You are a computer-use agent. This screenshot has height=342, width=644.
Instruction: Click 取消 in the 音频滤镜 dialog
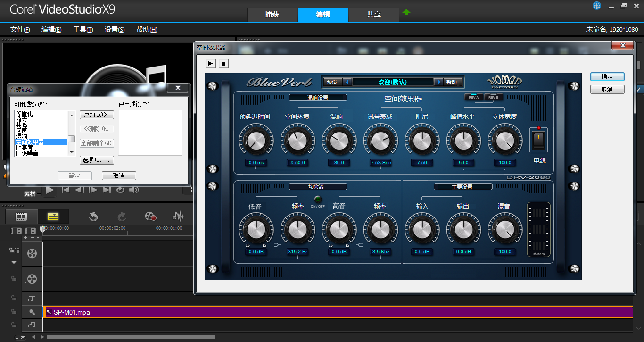pyautogui.click(x=119, y=175)
